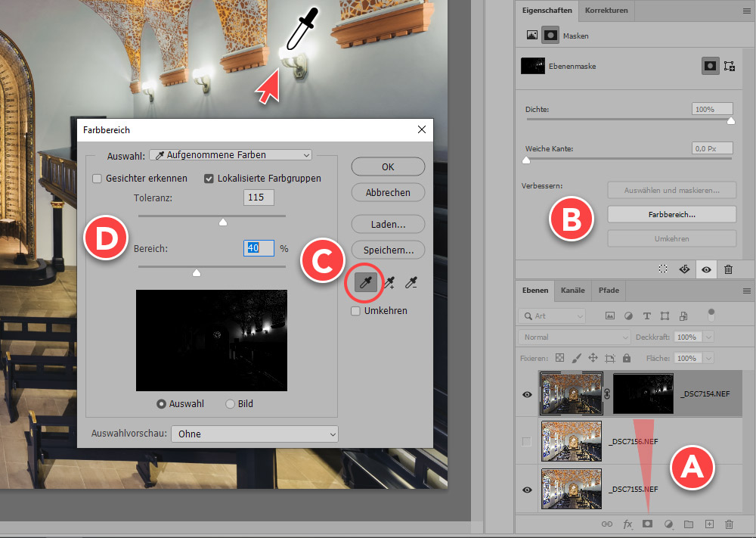Enable the Gesichter erkennen checkbox
The height and width of the screenshot is (538, 756).
coord(97,179)
